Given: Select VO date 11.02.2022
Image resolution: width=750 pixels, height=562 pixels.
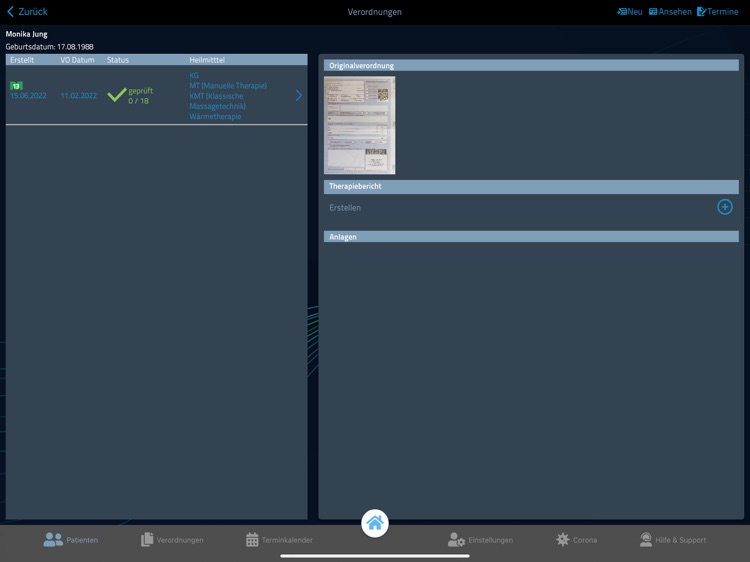Looking at the screenshot, I should [78, 96].
